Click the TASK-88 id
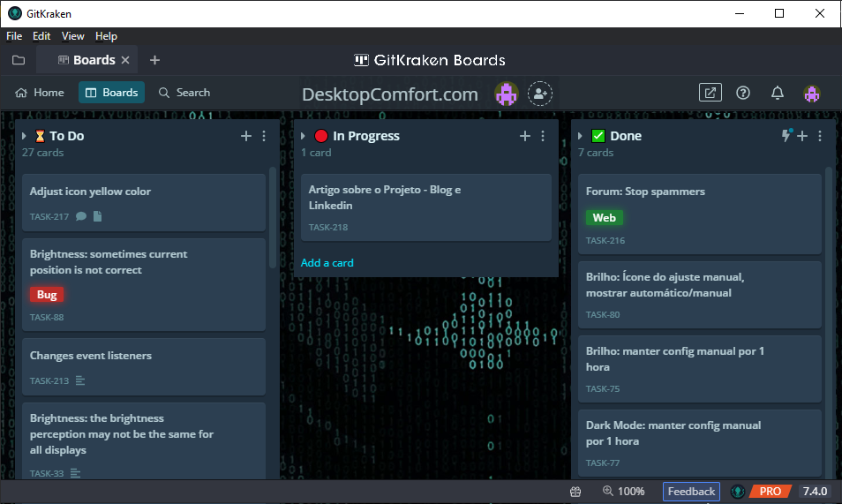The width and height of the screenshot is (842, 504). click(x=47, y=317)
